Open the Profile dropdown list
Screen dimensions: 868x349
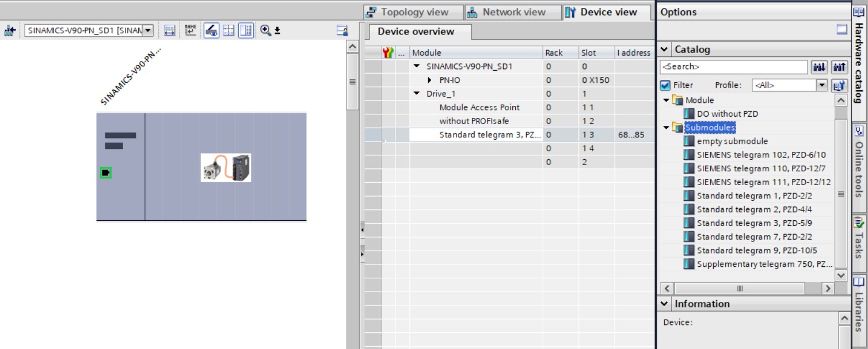[822, 85]
